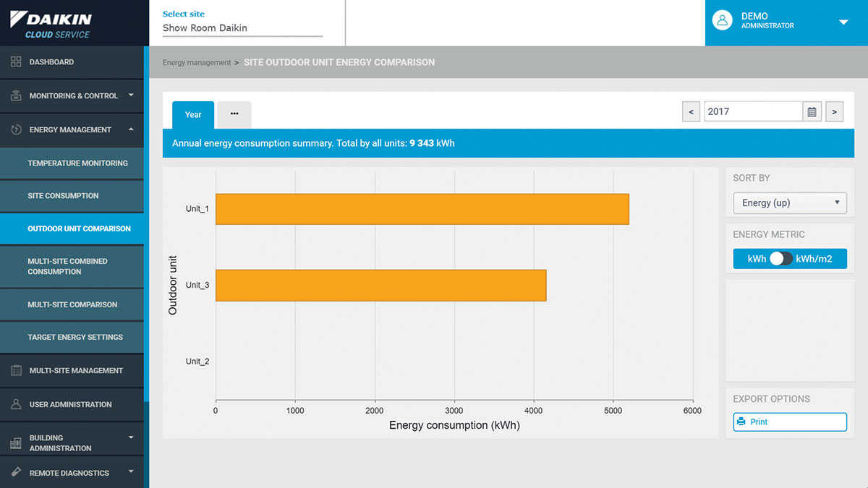
Task: Click the Energy Management leaf icon
Action: [16, 130]
